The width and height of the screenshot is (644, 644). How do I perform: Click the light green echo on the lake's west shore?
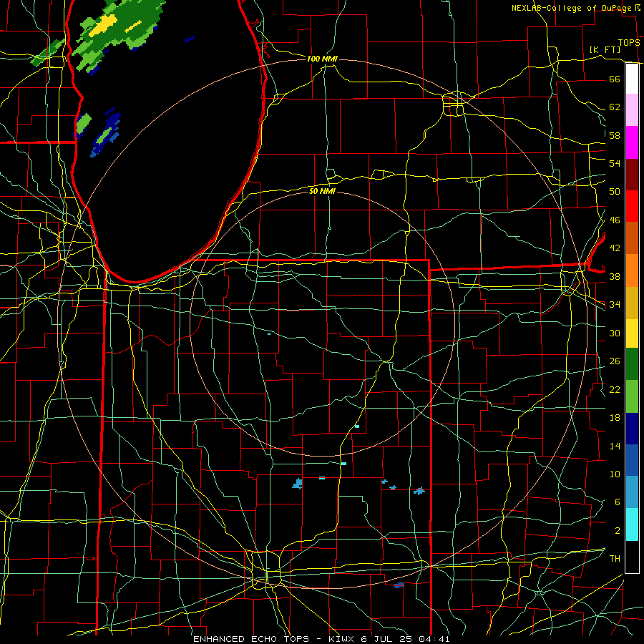point(84,123)
